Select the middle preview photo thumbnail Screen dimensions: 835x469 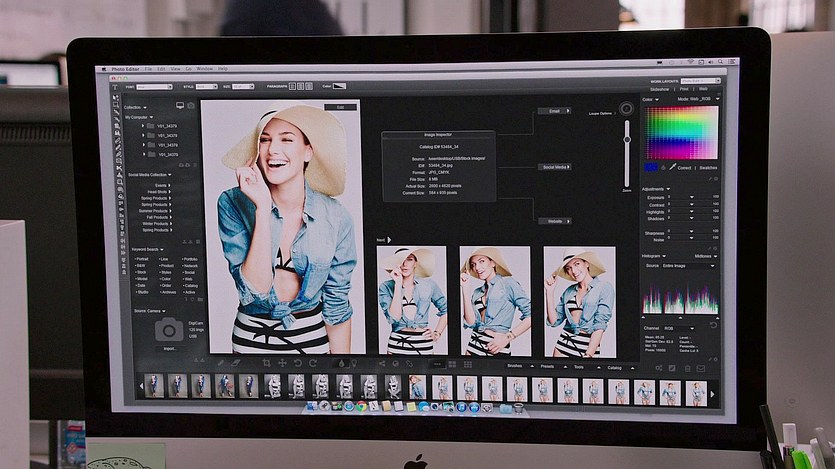(x=495, y=301)
